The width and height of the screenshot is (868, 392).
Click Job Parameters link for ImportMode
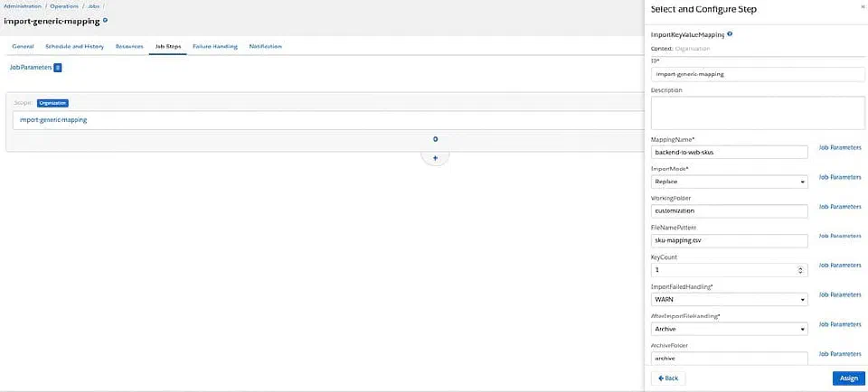[x=840, y=177]
